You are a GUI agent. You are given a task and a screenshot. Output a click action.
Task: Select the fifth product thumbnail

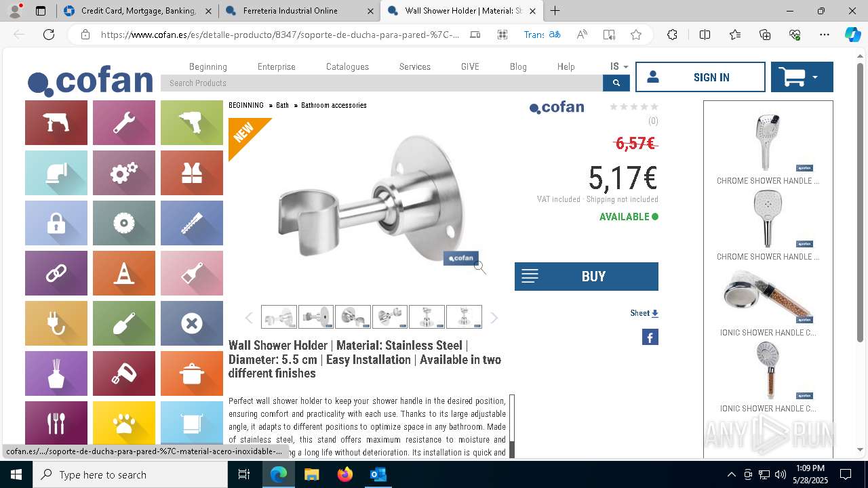point(427,317)
